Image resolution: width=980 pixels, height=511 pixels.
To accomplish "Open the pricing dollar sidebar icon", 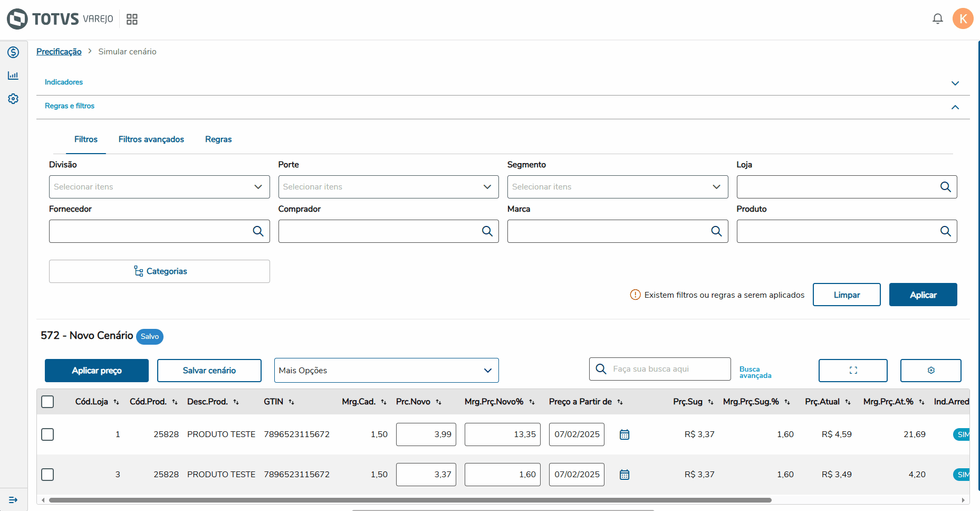I will [x=13, y=52].
